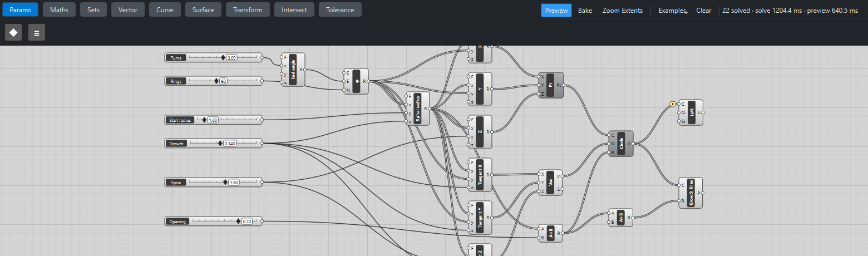This screenshot has height=256, width=868.
Task: Switch to the Intersect tab
Action: 294,9
